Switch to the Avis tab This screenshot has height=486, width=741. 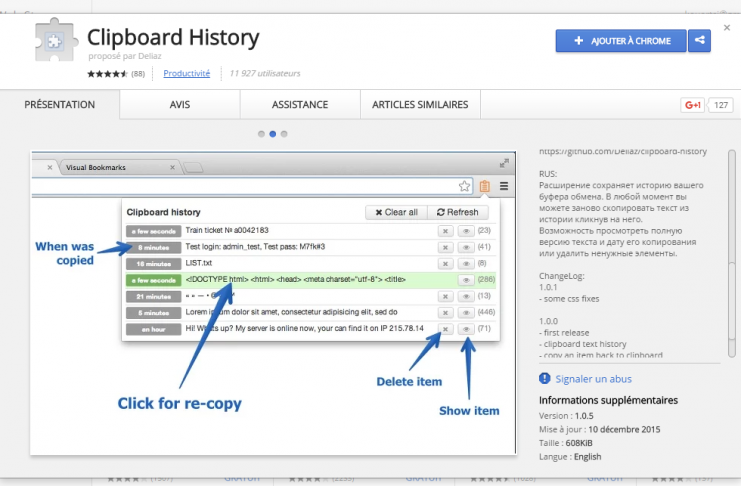(180, 104)
